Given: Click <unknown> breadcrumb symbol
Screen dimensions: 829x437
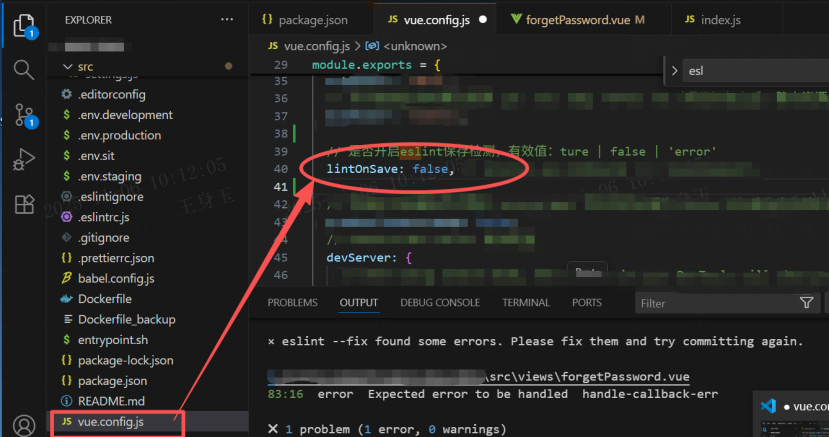Looking at the screenshot, I should click(x=415, y=47).
